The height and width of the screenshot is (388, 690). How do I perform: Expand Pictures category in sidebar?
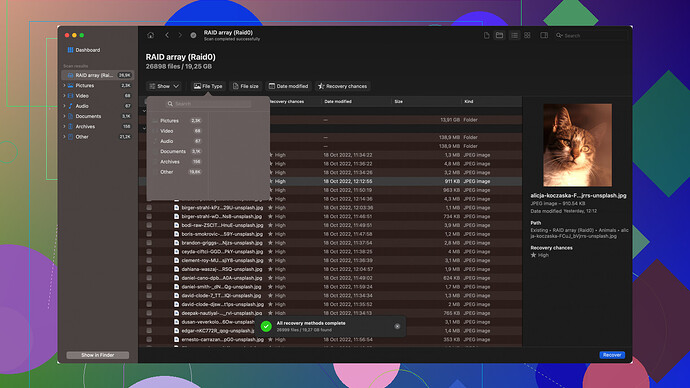(64, 85)
